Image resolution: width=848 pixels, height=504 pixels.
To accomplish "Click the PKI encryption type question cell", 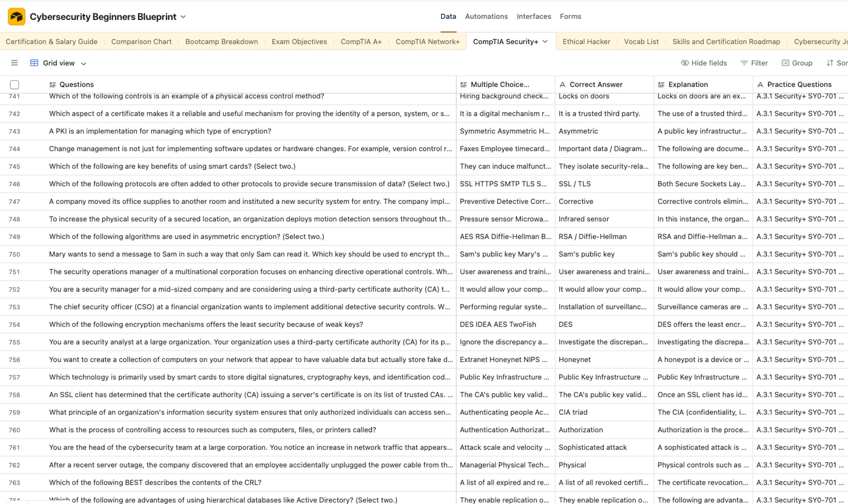I will coord(251,131).
